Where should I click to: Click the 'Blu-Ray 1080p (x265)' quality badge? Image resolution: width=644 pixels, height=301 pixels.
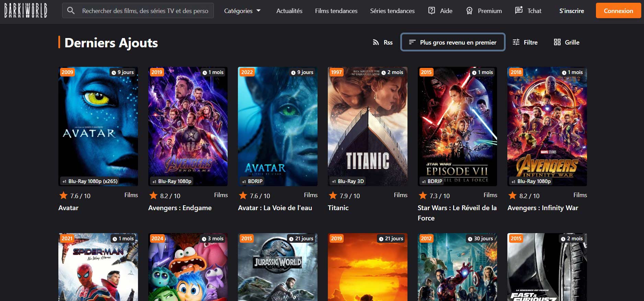point(89,181)
